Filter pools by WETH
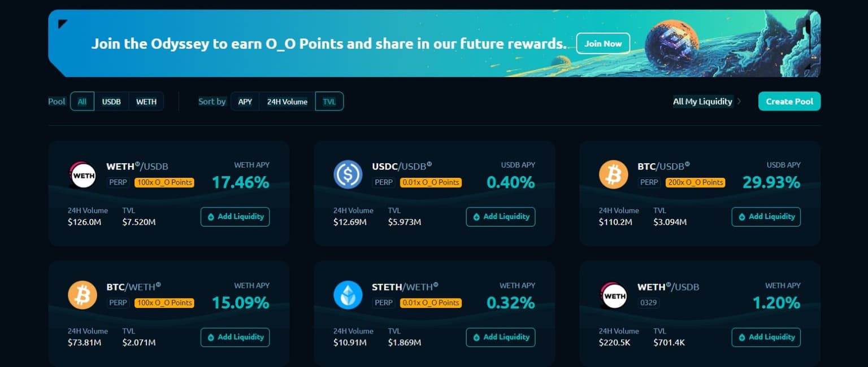Screen dimensions: 868x367 146,102
